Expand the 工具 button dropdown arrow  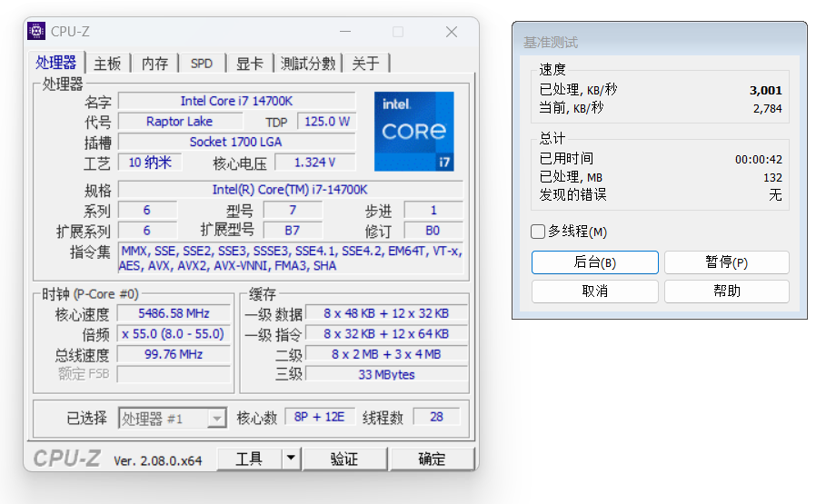point(291,459)
